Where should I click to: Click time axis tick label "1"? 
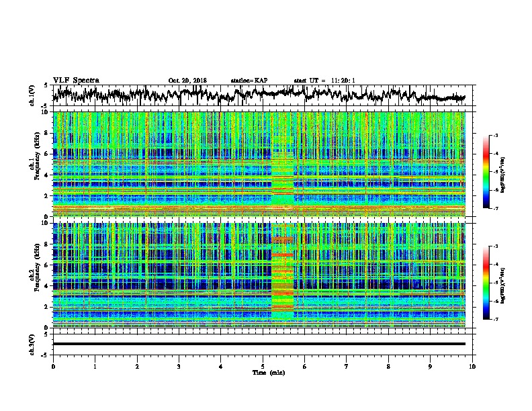(95, 367)
